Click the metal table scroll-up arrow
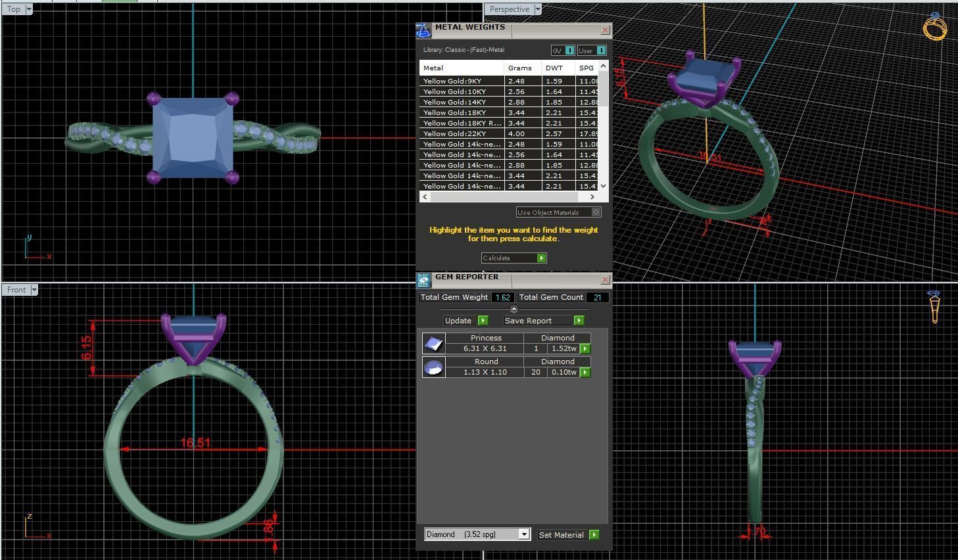Viewport: 958px width, 560px height. pyautogui.click(x=604, y=67)
